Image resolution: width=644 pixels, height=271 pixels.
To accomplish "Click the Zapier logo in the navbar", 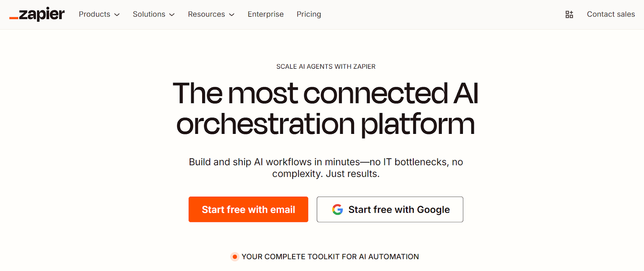I will [37, 14].
